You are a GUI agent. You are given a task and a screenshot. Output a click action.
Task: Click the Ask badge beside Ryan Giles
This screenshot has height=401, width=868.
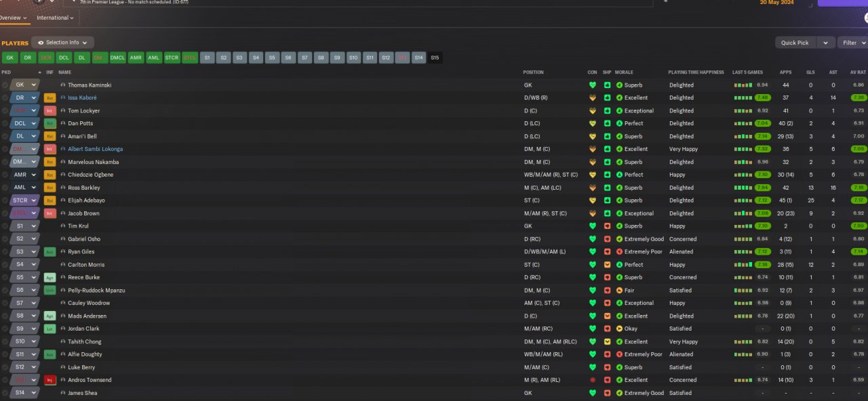(50, 252)
